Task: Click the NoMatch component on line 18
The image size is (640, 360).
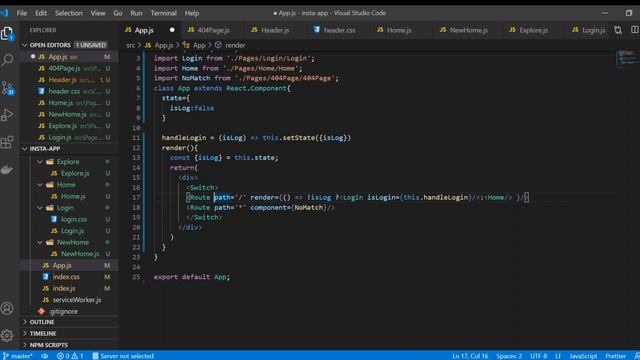Action: pos(308,207)
